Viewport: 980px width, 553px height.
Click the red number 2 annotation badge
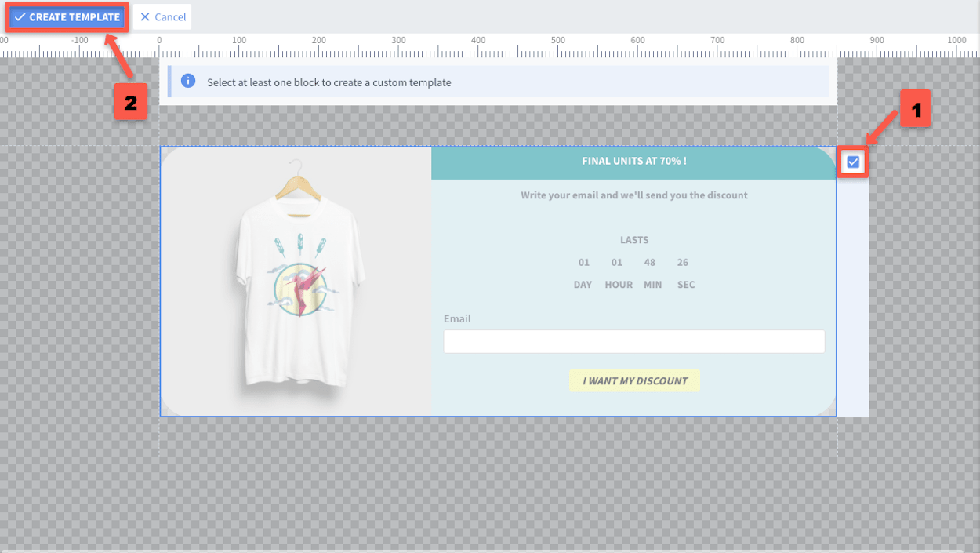[x=131, y=102]
